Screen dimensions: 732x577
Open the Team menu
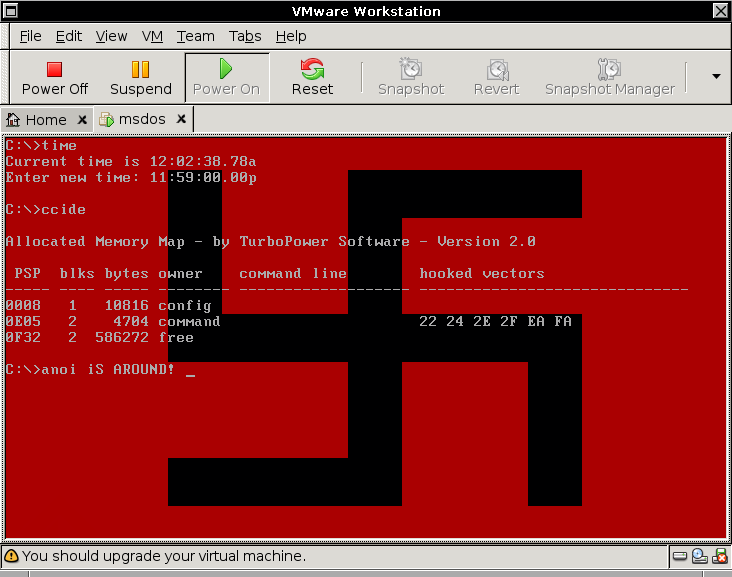coord(195,36)
